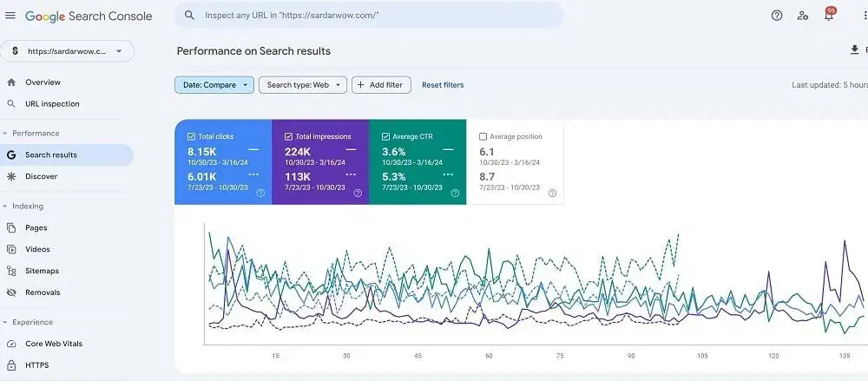Screen dimensions: 868x381
Task: Go to the Overview page
Action: [43, 82]
